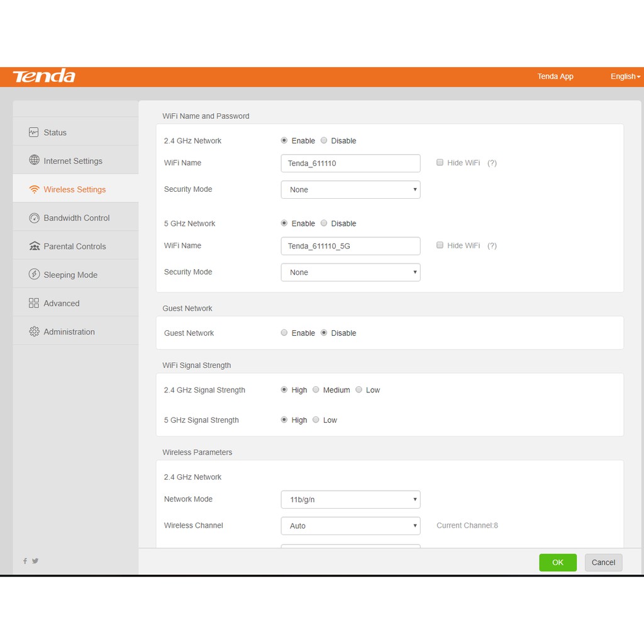Open the English language selector
Viewport: 644px width, 644px height.
(625, 76)
